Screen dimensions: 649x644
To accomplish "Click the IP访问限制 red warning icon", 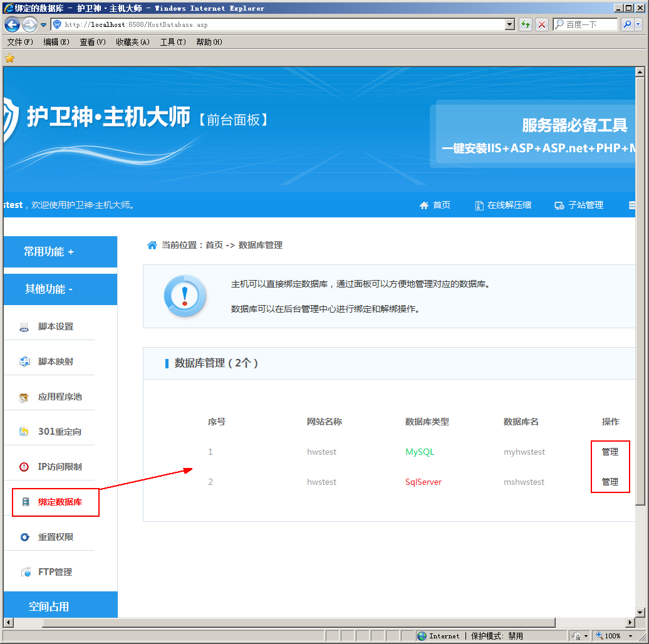I will pos(24,467).
